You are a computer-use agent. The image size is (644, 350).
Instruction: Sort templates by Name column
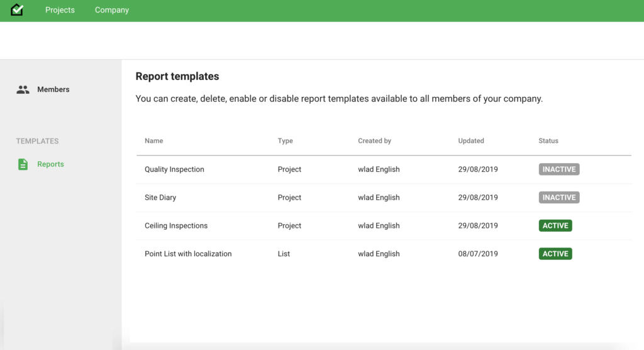pyautogui.click(x=153, y=141)
